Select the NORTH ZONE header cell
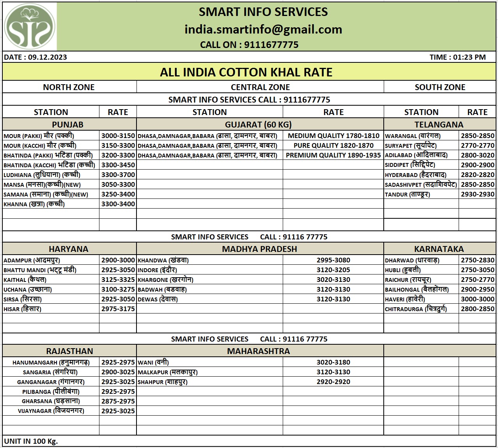This screenshot has height=448, width=498. pos(69,87)
